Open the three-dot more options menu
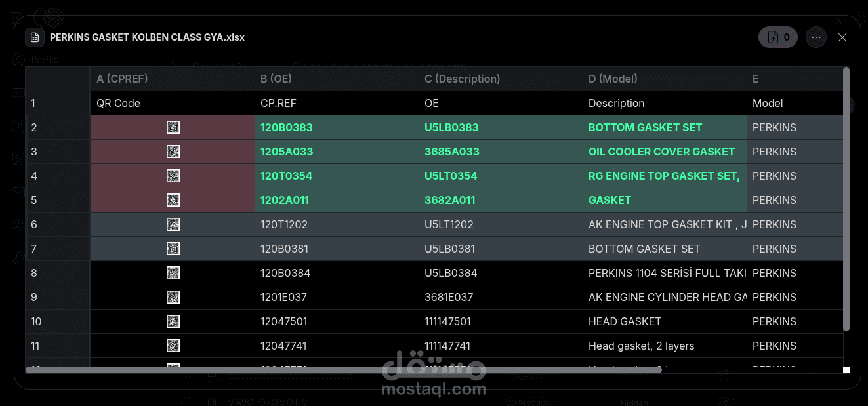Image resolution: width=868 pixels, height=406 pixels. click(x=816, y=37)
